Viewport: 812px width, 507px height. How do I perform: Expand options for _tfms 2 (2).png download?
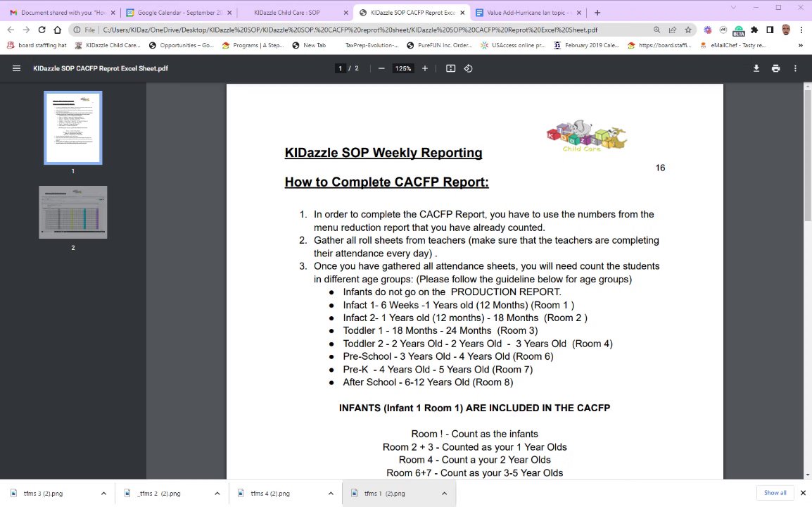click(217, 494)
